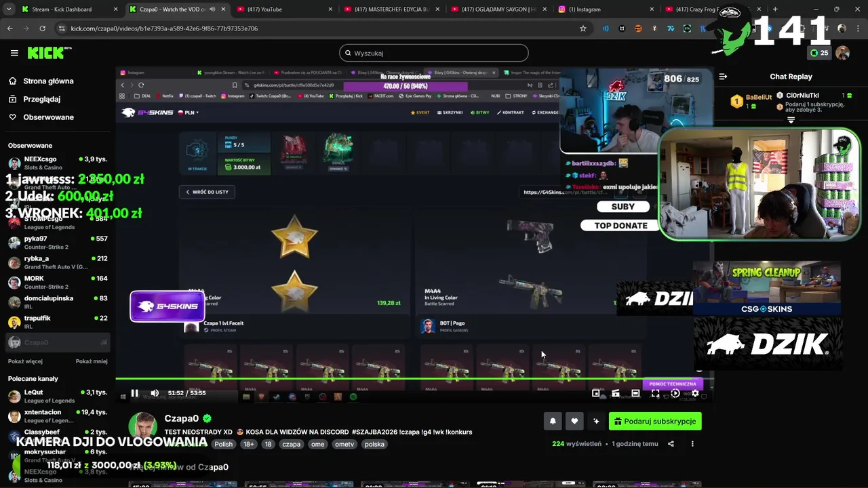Toggle fullscreen in video player

tap(655, 393)
